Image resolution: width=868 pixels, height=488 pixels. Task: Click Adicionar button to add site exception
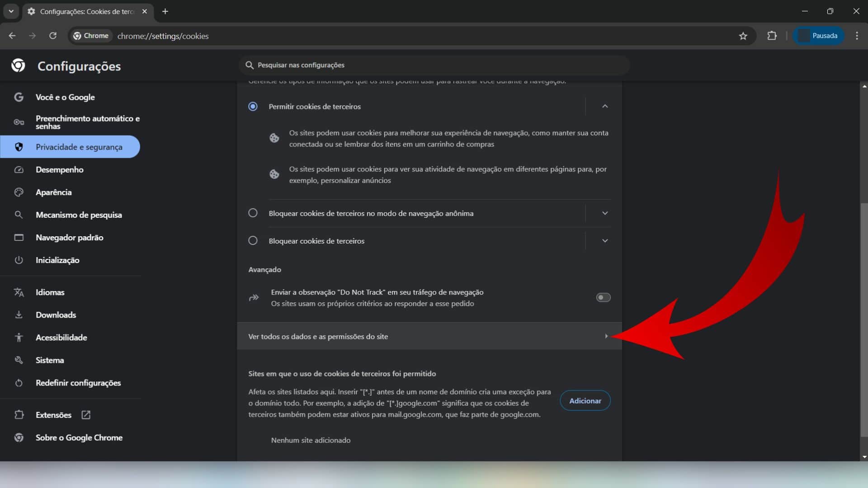tap(585, 400)
